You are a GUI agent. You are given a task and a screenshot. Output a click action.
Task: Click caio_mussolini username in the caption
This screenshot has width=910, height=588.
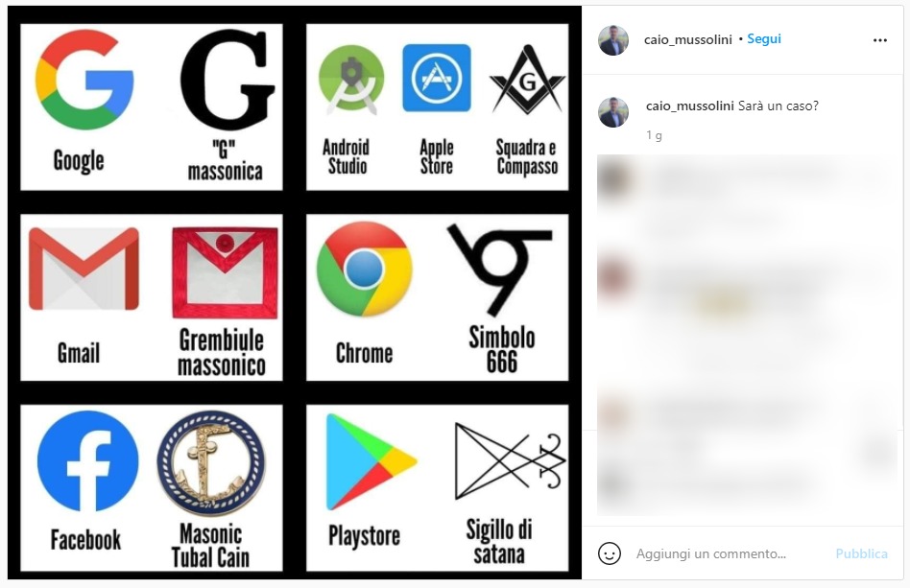690,106
